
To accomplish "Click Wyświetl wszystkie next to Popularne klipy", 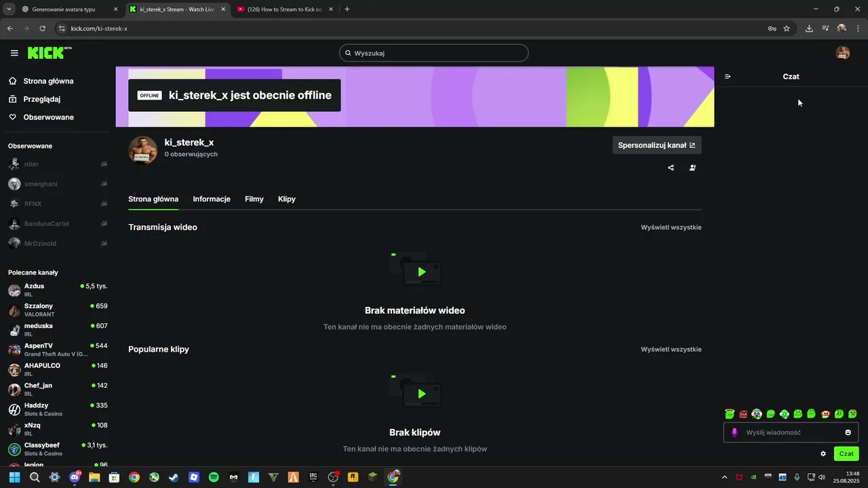I will coord(671,349).
